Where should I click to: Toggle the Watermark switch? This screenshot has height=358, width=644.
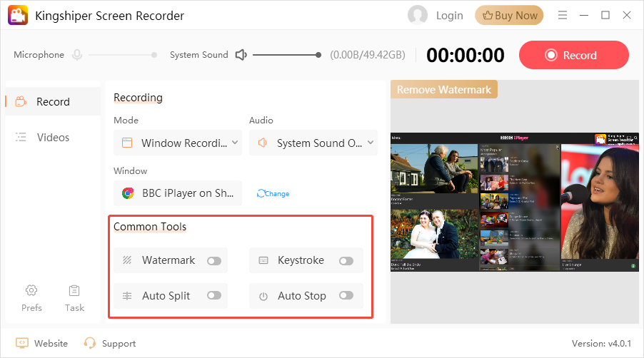(x=214, y=261)
